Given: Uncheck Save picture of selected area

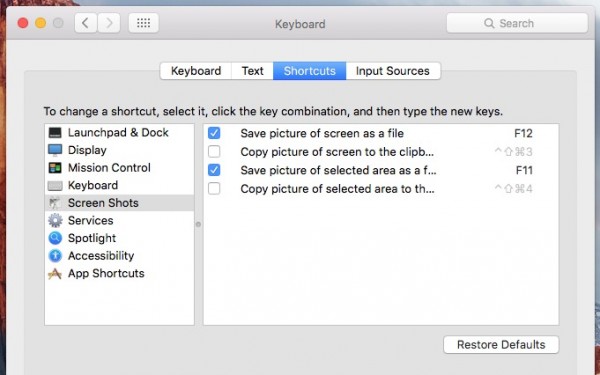Looking at the screenshot, I should [214, 170].
